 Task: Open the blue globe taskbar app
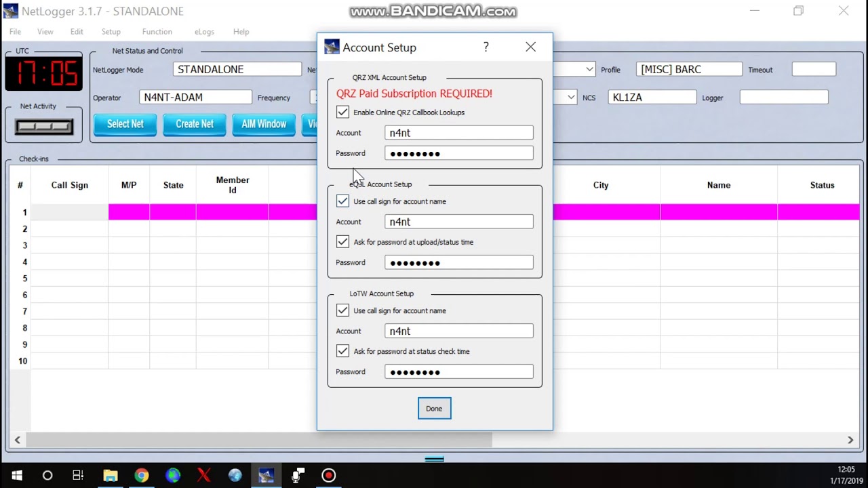point(235,476)
